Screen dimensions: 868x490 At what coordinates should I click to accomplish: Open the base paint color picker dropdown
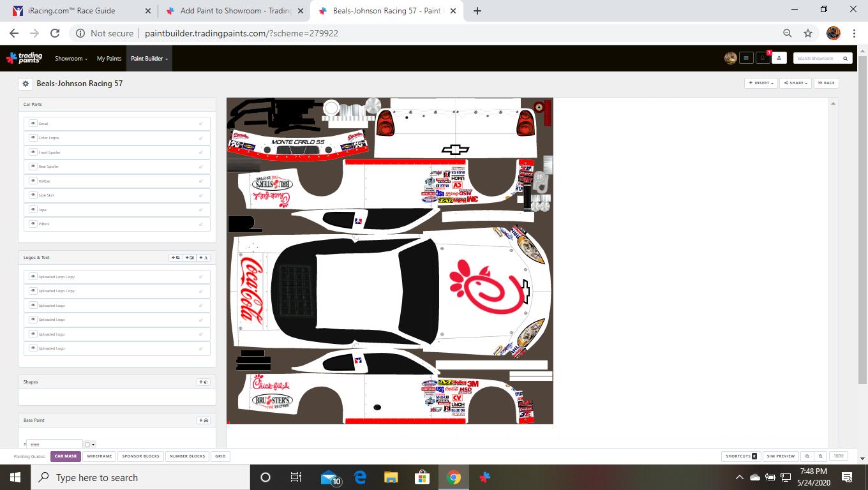coord(90,444)
